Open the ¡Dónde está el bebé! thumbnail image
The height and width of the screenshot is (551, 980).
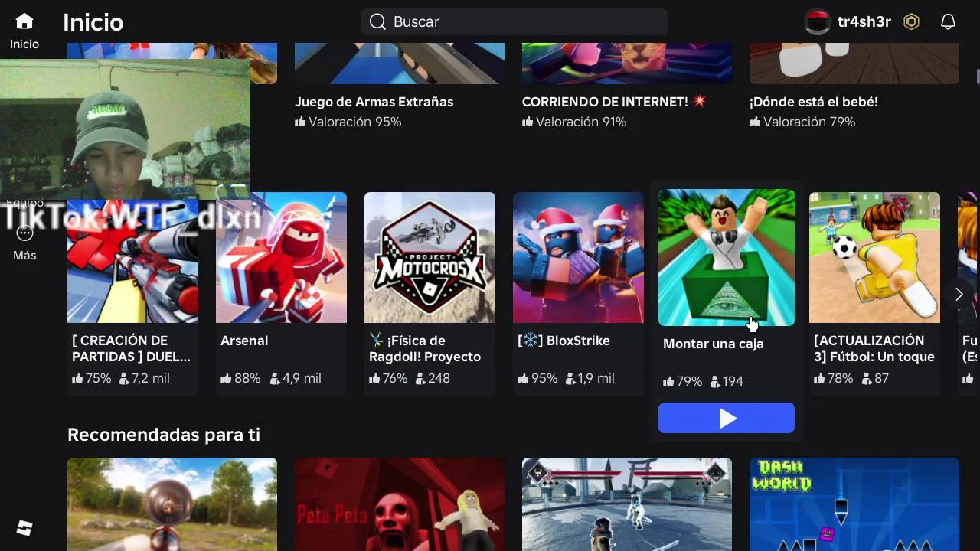(854, 63)
